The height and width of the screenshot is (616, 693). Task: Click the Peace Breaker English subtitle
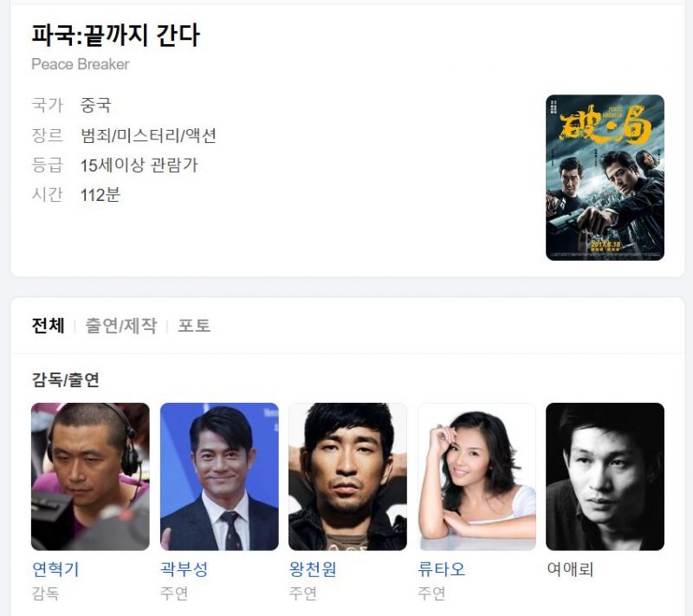(81, 64)
